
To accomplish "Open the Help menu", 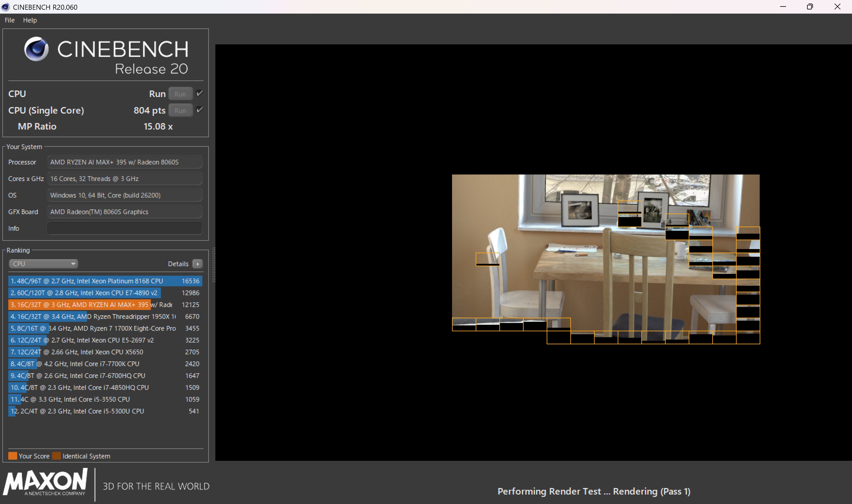I will (30, 20).
